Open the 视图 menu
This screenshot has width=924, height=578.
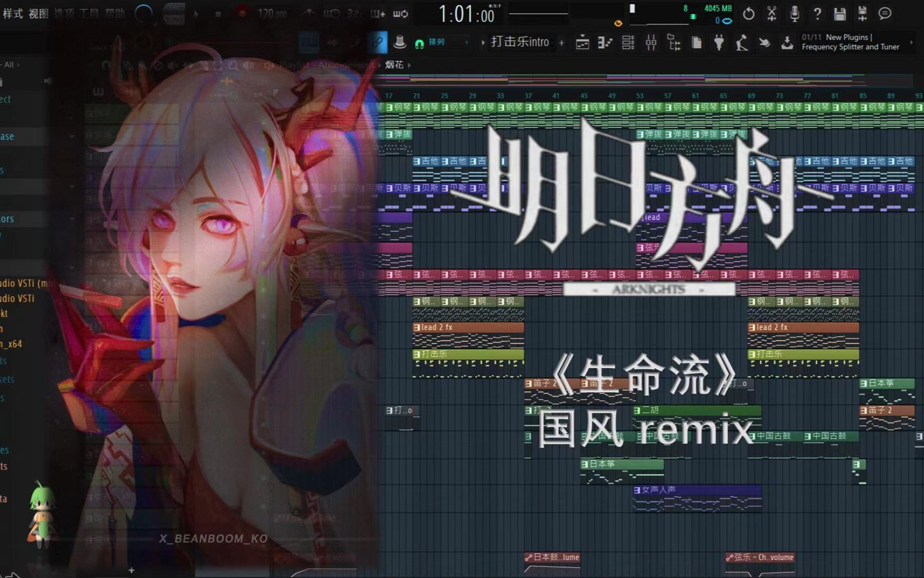tap(38, 13)
